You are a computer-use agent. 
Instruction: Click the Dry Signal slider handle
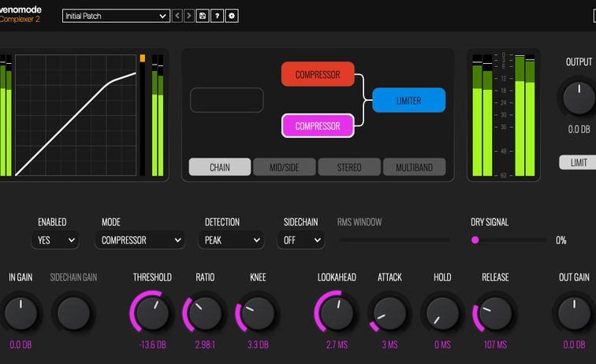click(x=475, y=240)
